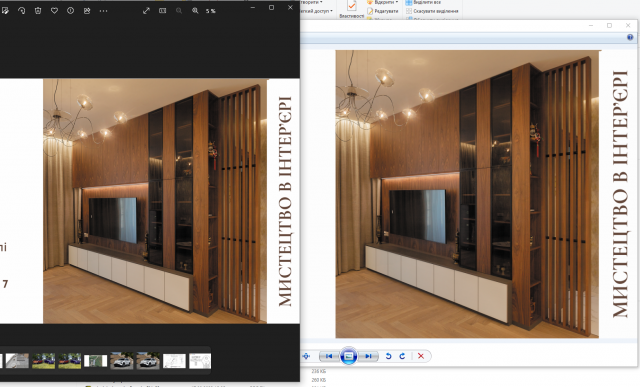Open the Відкрити dropdown in Explorer ribbon
Image resolution: width=640 pixels, height=387 pixels.
click(x=383, y=2)
